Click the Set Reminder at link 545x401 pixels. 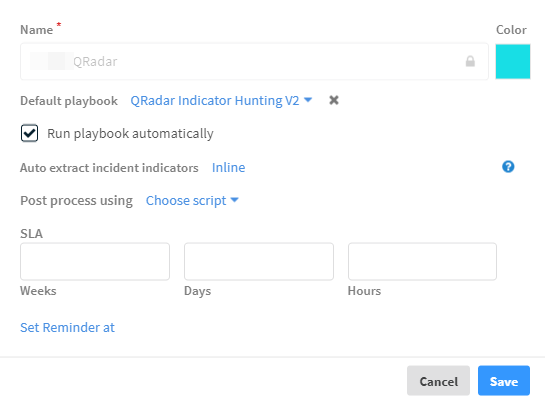[x=67, y=327]
